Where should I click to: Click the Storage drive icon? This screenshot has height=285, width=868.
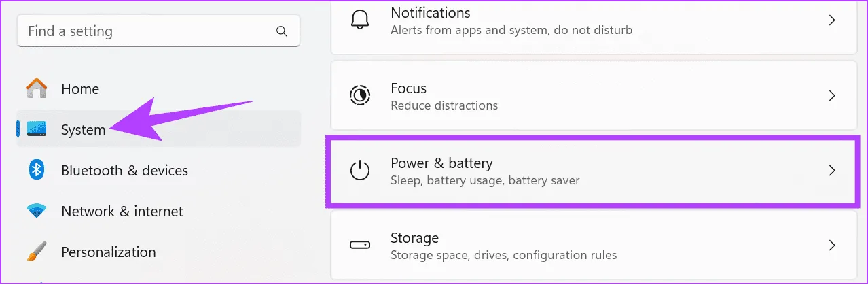pos(359,246)
